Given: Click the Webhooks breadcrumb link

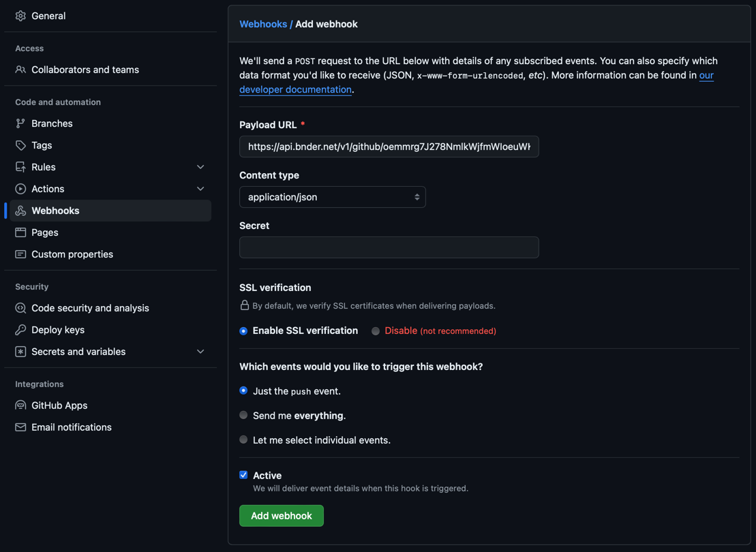Looking at the screenshot, I should pos(263,24).
